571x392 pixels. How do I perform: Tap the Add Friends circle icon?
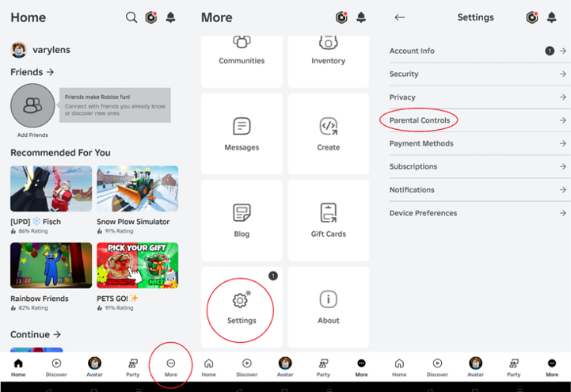(32, 105)
